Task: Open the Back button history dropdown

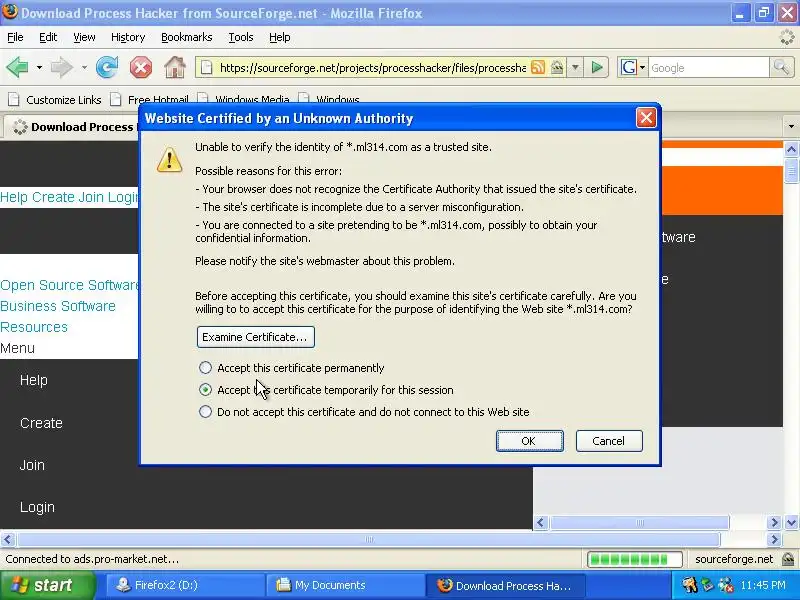Action: 39,67
